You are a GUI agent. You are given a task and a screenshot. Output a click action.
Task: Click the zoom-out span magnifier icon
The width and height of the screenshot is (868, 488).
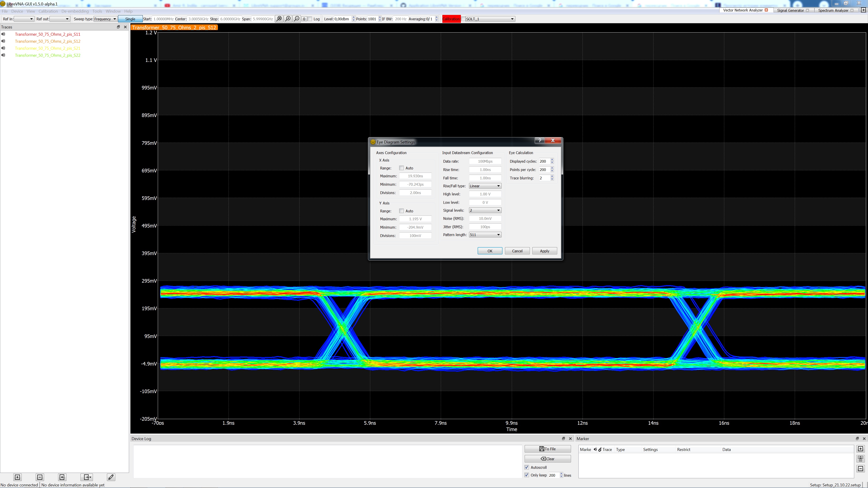(297, 19)
